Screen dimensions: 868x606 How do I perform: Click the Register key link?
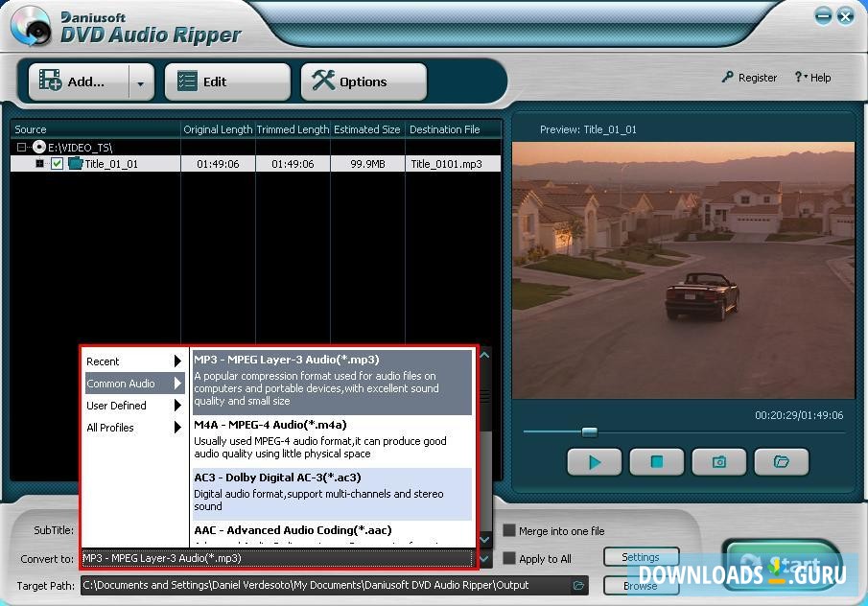[x=749, y=78]
